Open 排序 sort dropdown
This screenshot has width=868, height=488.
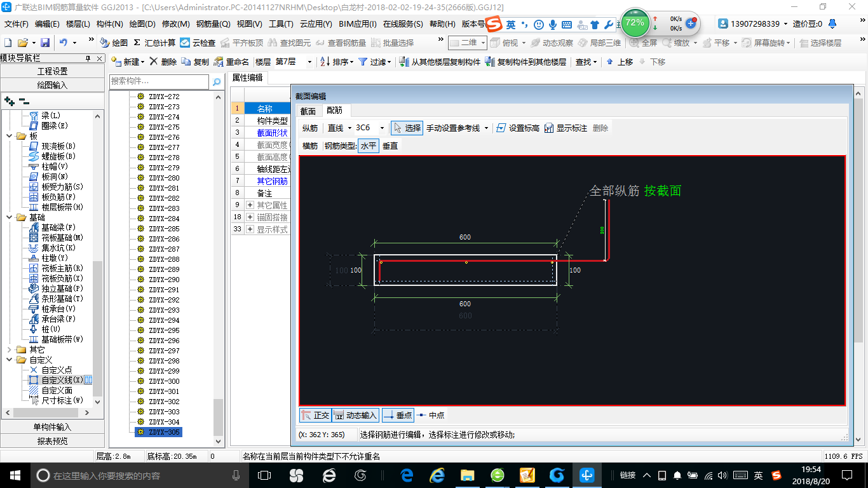click(x=351, y=62)
